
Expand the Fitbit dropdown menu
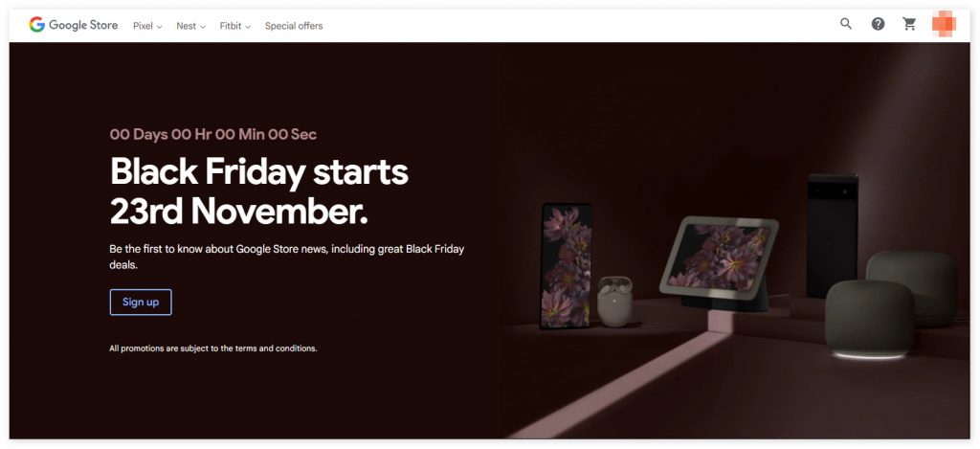pyautogui.click(x=235, y=26)
